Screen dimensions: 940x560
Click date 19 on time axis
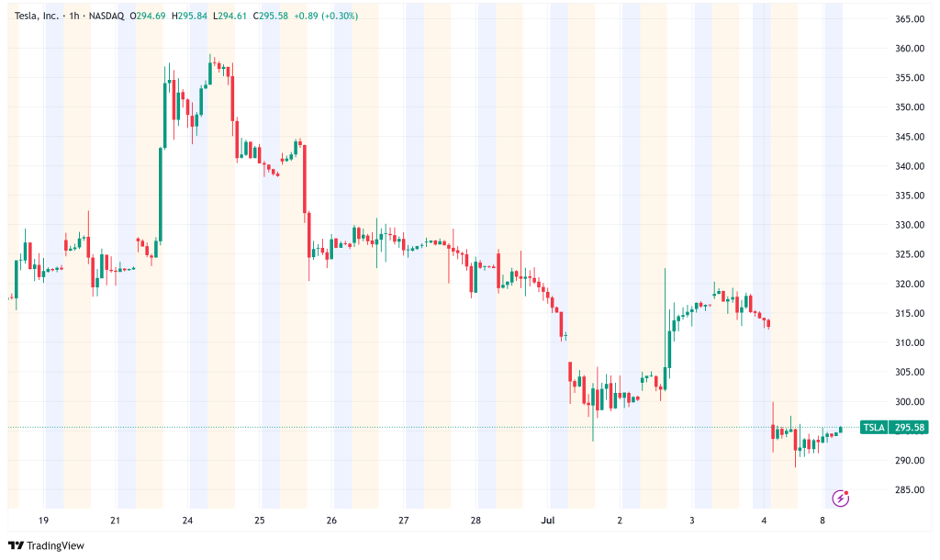click(43, 521)
